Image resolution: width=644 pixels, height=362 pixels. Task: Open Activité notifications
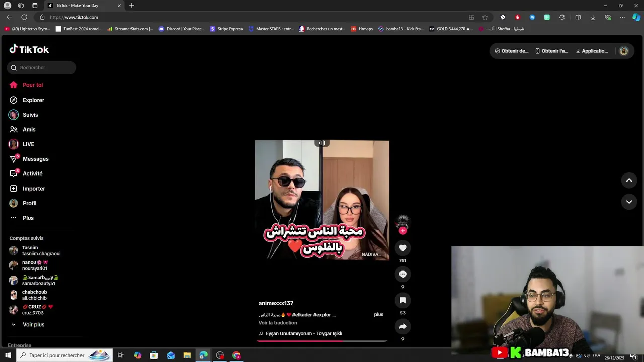point(26,173)
